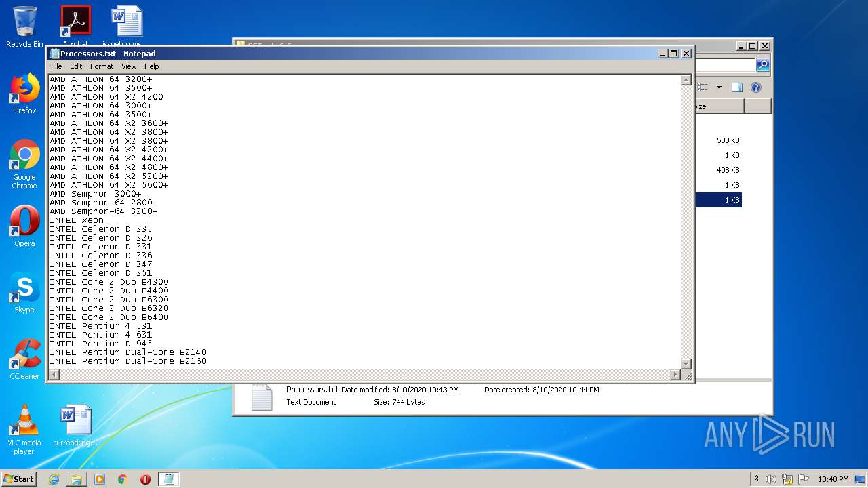The image size is (868, 488).
Task: Click Internet Explorer icon in taskbar
Action: pos(54,479)
